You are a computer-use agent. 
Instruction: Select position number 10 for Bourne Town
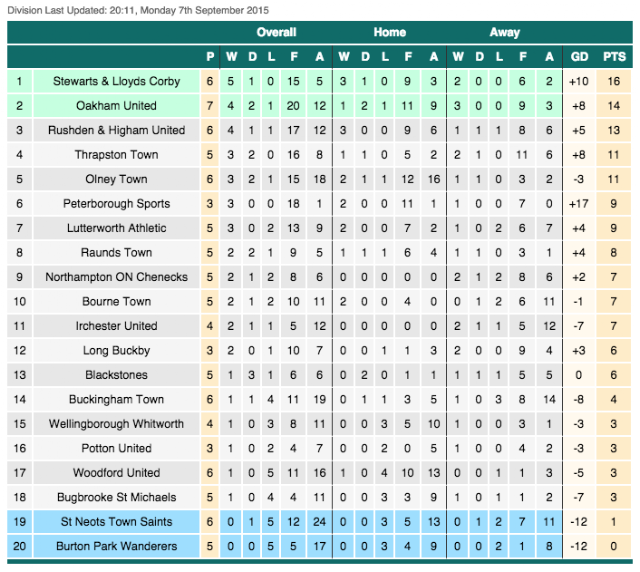[x=20, y=302]
